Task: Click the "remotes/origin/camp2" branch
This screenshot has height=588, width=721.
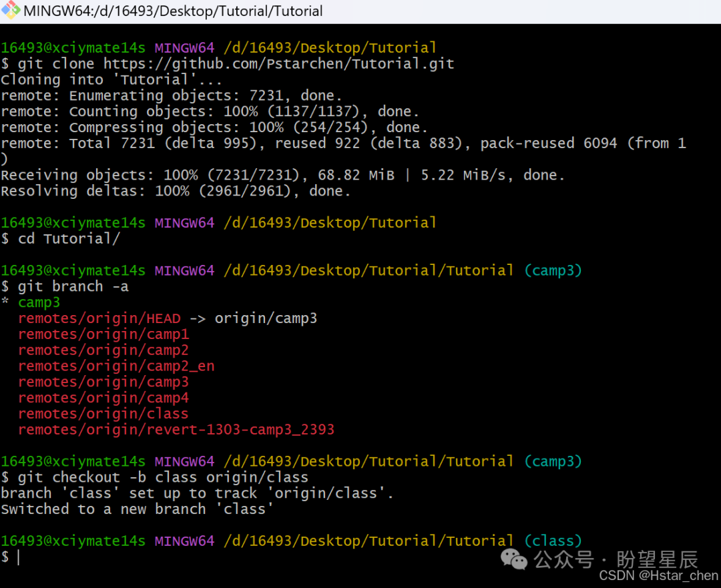Action: pyautogui.click(x=103, y=350)
